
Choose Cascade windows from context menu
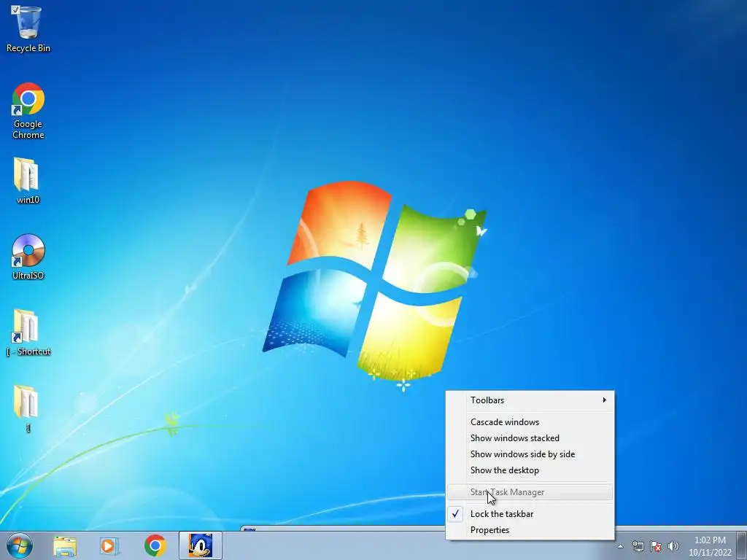(530, 422)
